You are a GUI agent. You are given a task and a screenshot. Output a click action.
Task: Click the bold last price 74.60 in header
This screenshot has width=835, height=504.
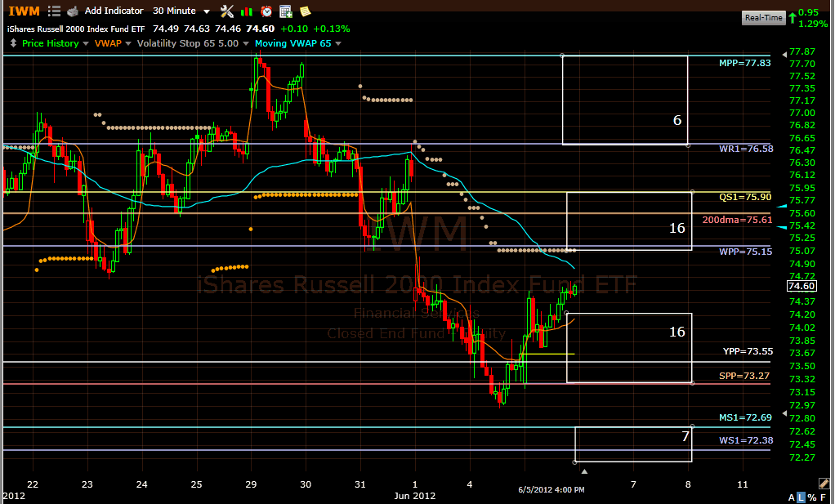point(260,29)
